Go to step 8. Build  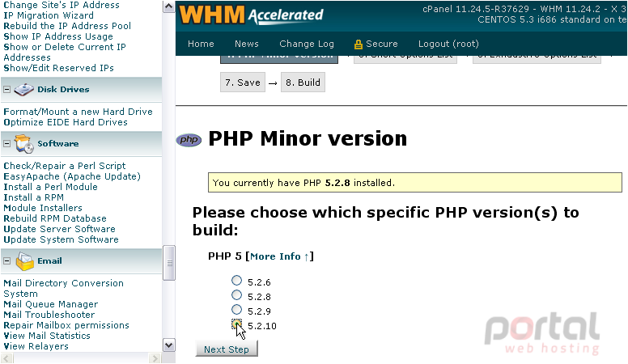pos(303,83)
